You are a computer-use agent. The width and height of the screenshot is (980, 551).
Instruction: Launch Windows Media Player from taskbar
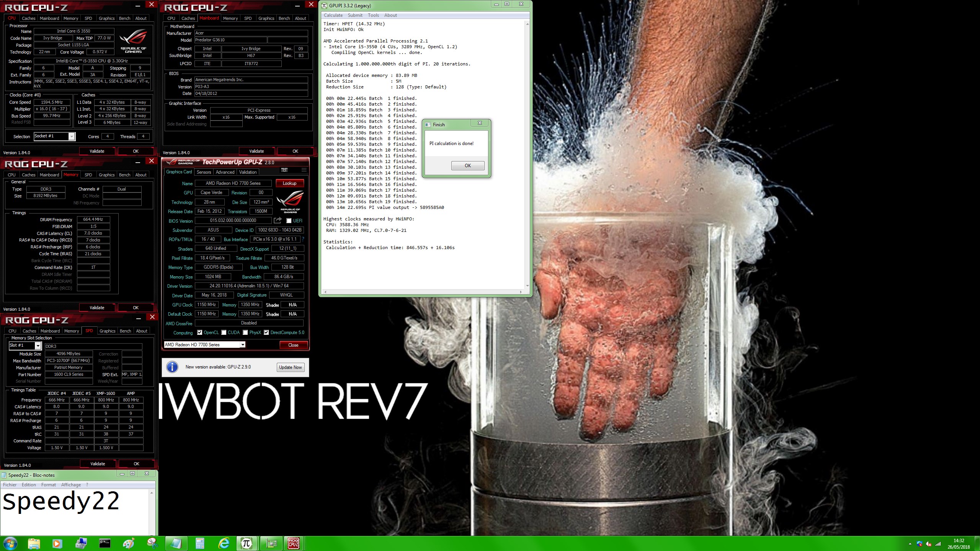click(x=57, y=543)
